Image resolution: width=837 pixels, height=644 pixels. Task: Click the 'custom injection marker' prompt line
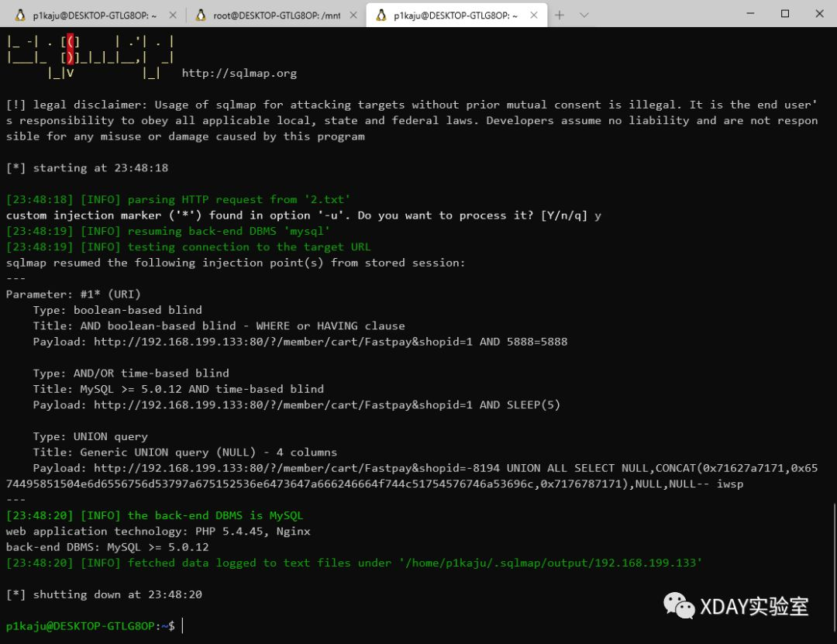click(303, 215)
